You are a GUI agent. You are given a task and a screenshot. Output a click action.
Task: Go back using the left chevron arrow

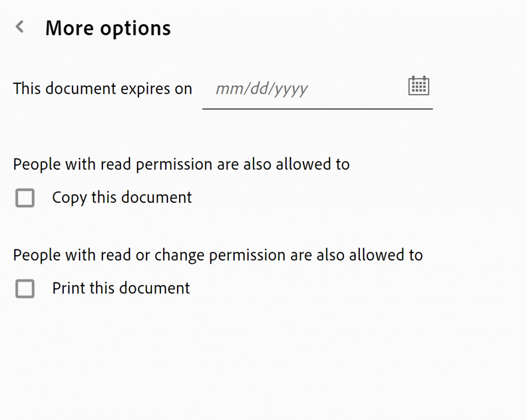click(x=20, y=27)
